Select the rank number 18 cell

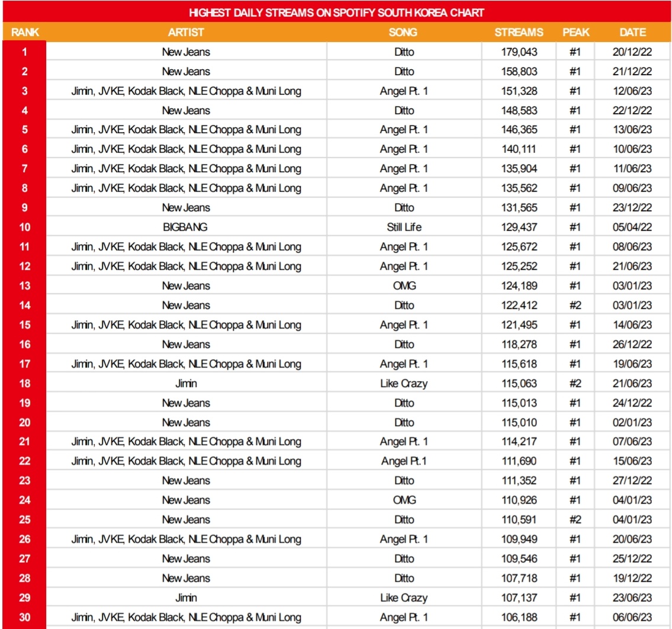point(24,383)
